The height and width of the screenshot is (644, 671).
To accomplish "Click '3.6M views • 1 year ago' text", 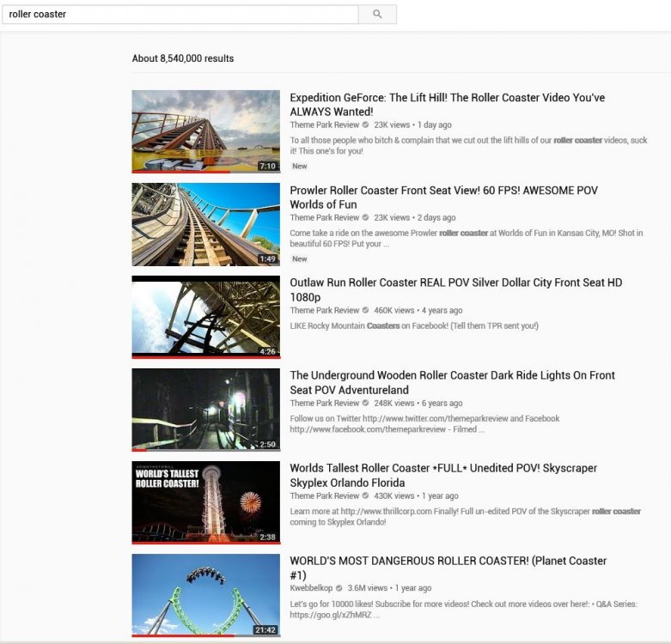I will point(389,588).
